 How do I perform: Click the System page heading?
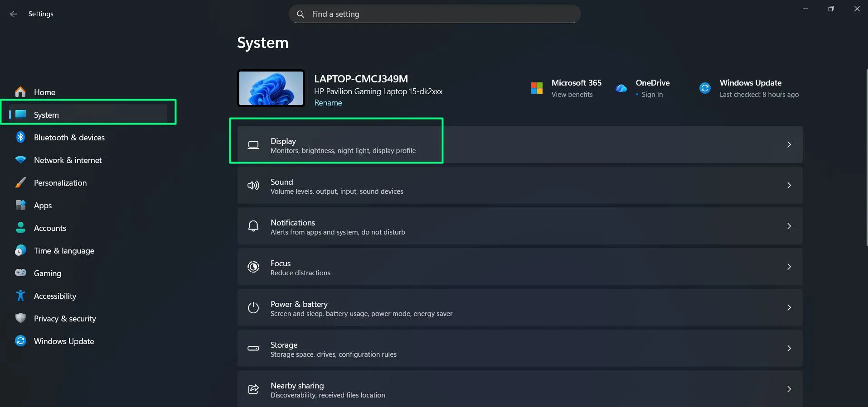[x=263, y=43]
